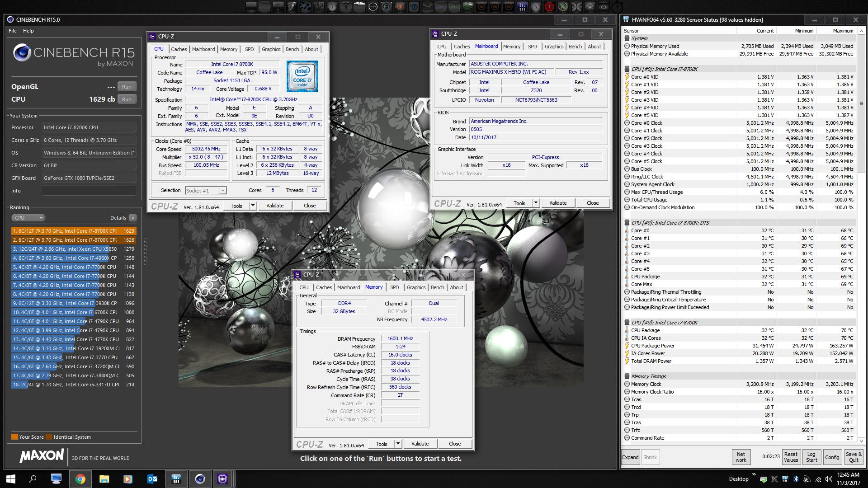
Task: Click the CPU-Z taskbar icon
Action: click(x=222, y=479)
